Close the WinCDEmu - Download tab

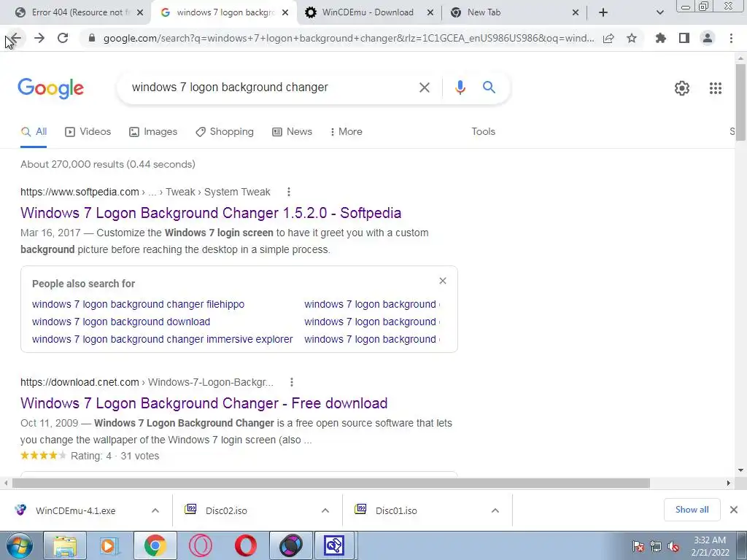pyautogui.click(x=430, y=13)
